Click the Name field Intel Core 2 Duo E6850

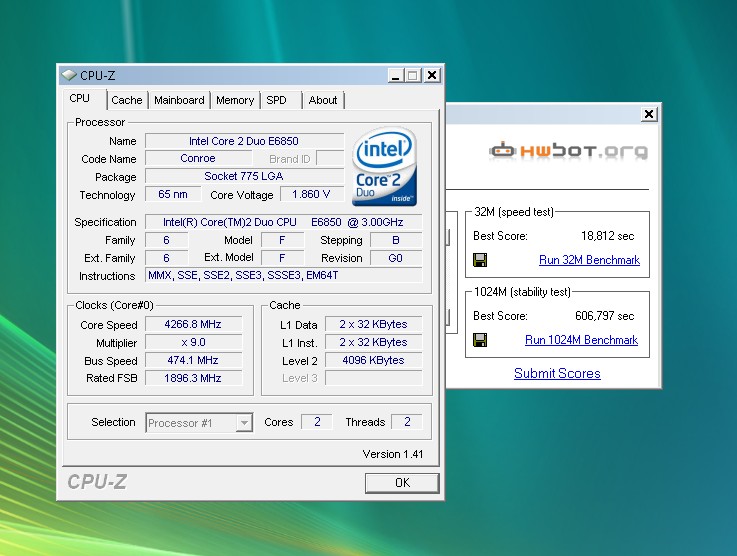(244, 141)
